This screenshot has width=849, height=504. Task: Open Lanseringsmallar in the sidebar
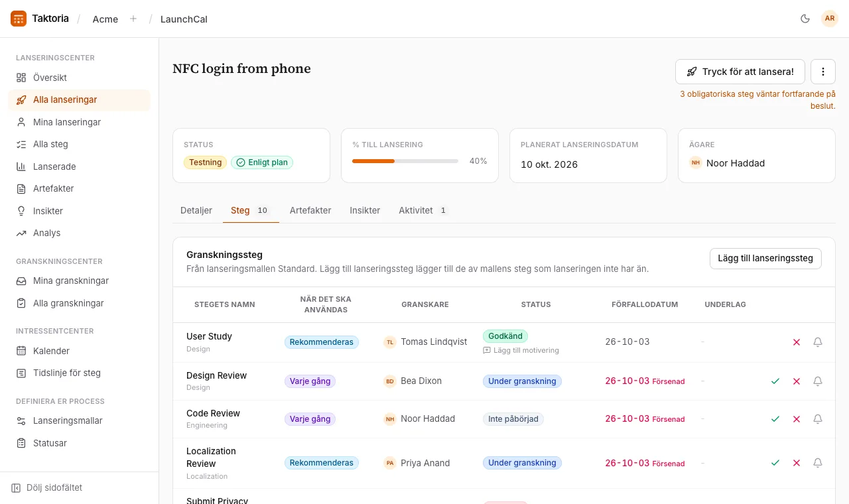(x=80, y=420)
